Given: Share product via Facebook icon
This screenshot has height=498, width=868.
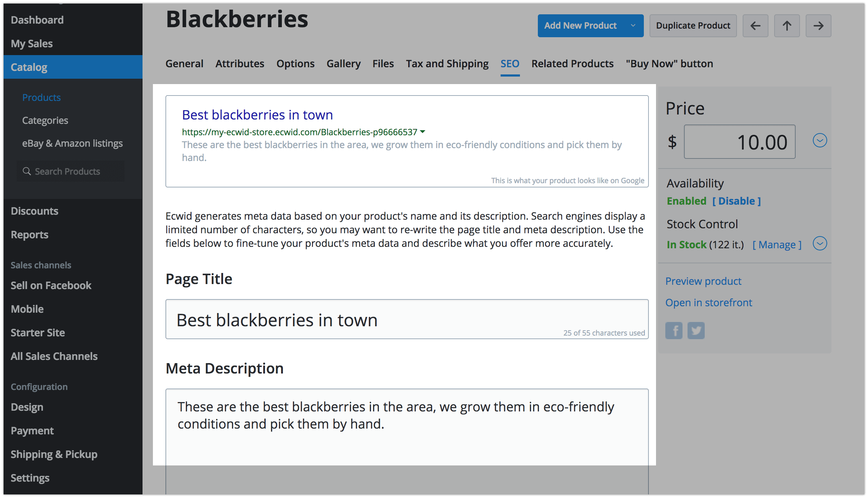Looking at the screenshot, I should tap(674, 330).
